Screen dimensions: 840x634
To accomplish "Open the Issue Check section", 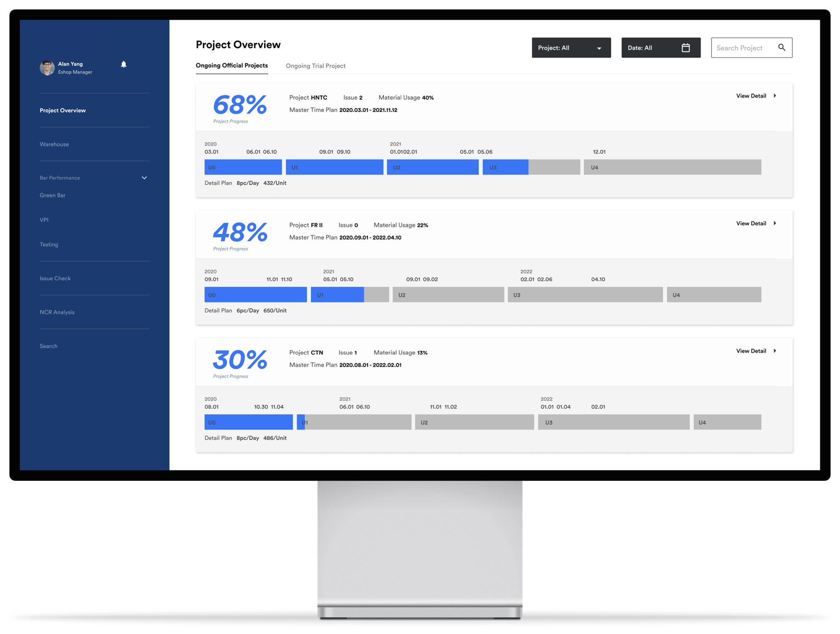I will [x=55, y=278].
